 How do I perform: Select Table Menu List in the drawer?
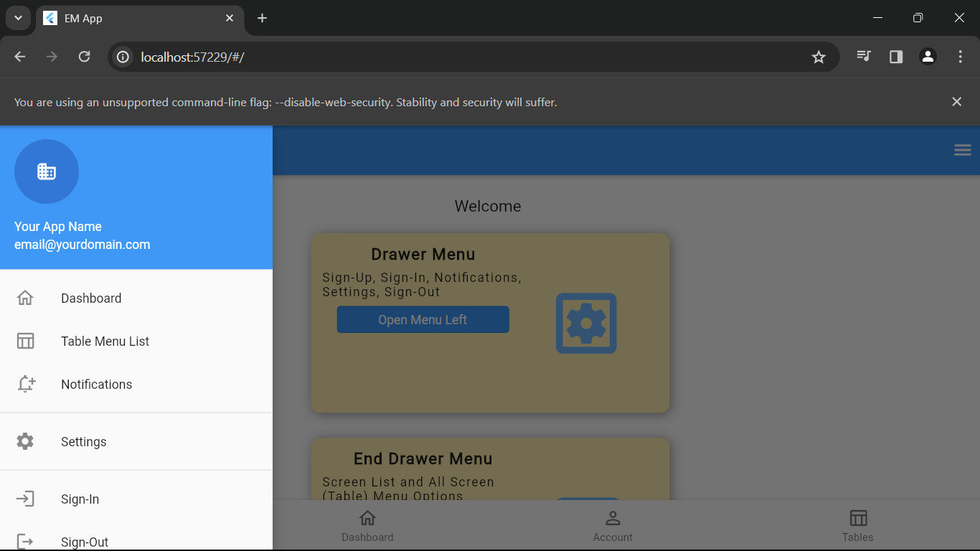136,341
